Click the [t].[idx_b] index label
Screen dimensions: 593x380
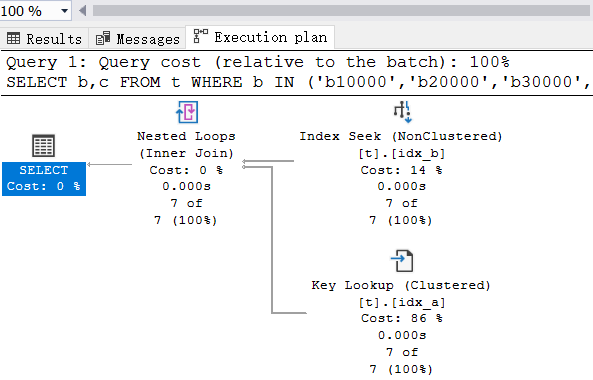[x=401, y=154]
